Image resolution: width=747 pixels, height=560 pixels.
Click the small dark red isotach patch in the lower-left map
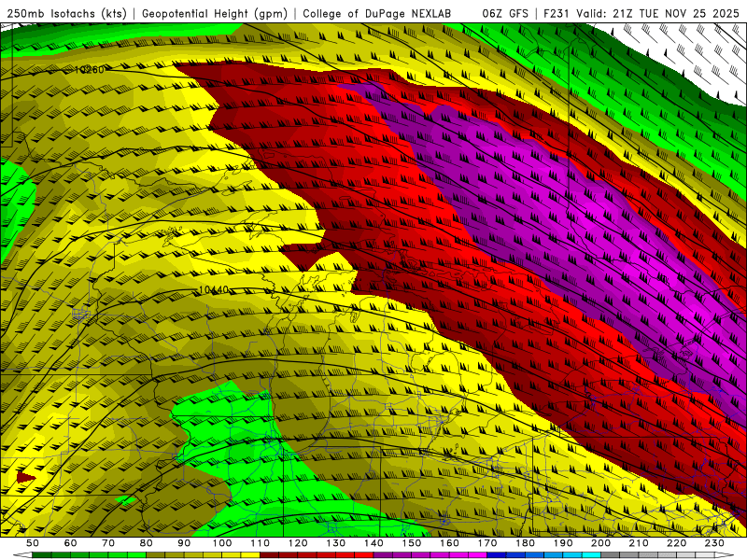click(x=25, y=477)
